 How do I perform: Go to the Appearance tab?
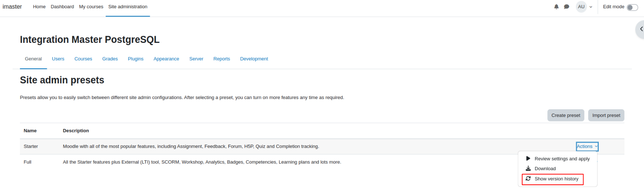166,59
